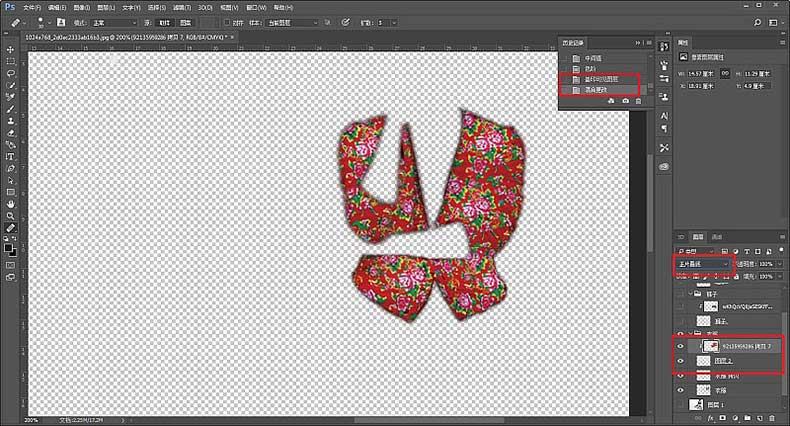Open the layer blend mode dropdown
The height and width of the screenshot is (426, 790).
[702, 264]
